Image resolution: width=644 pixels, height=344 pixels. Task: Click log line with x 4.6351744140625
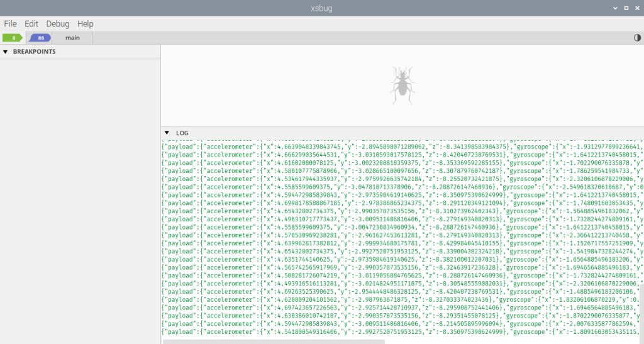click(402, 260)
